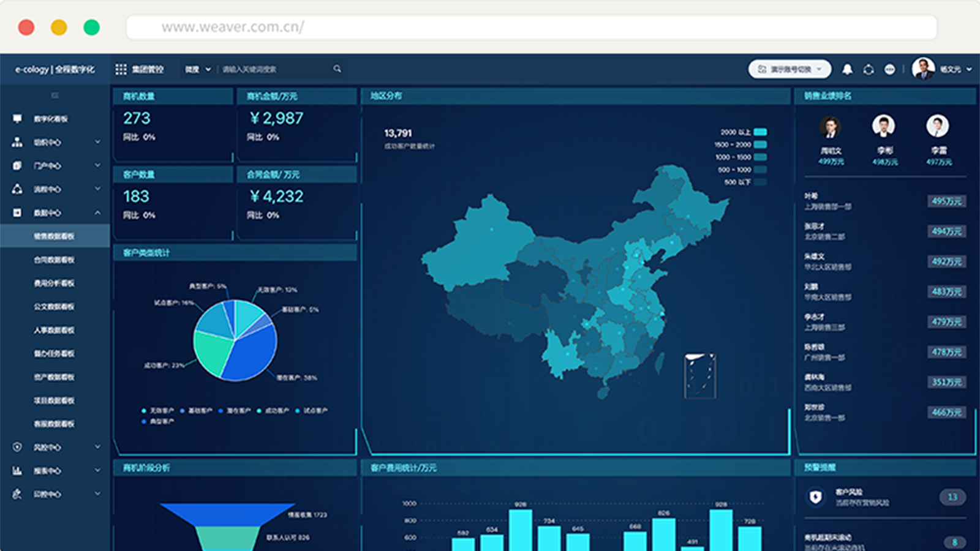Click the circular workflow icon in header
Viewport: 980px width, 551px height.
869,70
